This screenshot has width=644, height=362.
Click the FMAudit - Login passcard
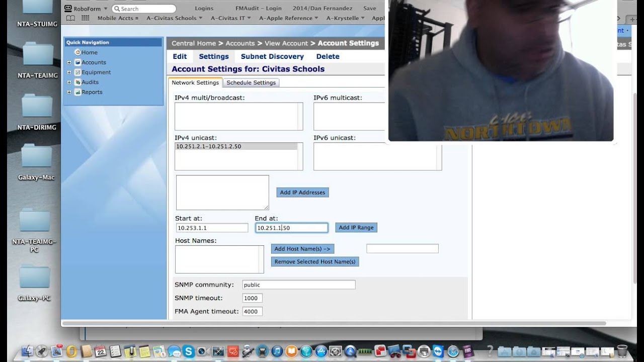tap(259, 9)
